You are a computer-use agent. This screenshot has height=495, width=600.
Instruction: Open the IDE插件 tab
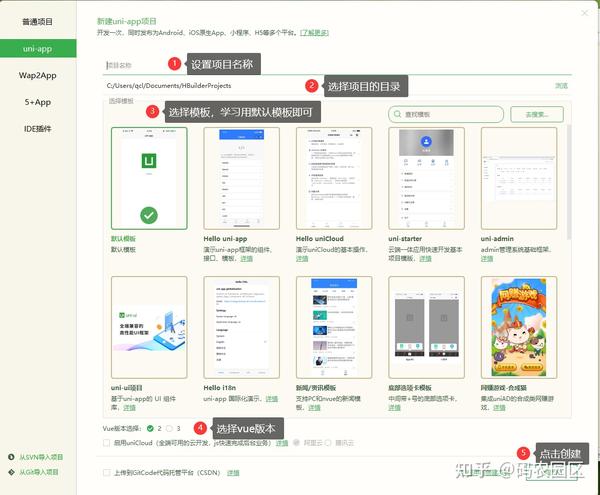pos(38,129)
